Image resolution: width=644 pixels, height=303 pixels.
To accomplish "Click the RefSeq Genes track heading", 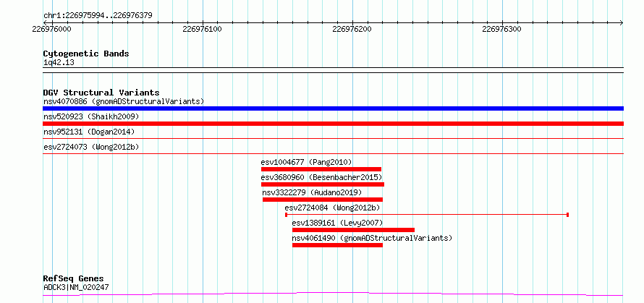I will tap(74, 279).
